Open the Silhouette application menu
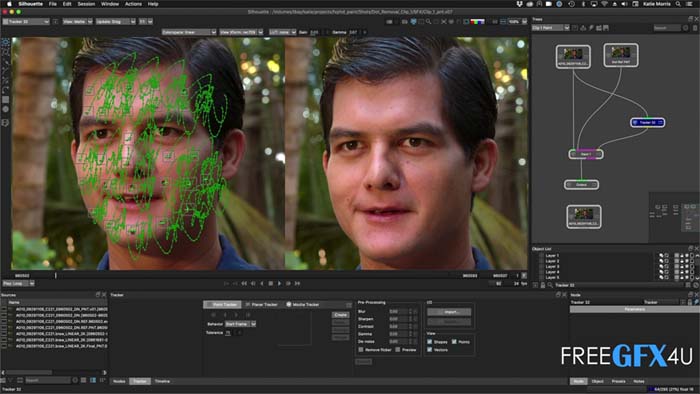This screenshot has width=700, height=394. tap(31, 4)
